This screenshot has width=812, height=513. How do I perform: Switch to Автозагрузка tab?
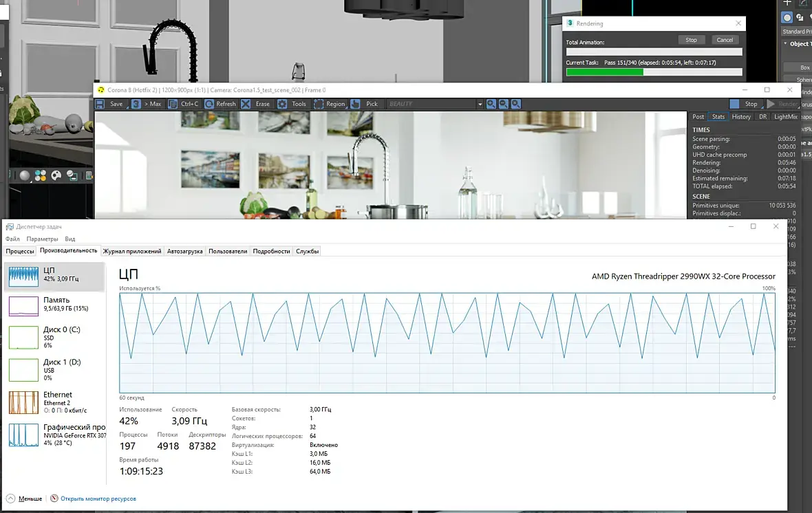(x=185, y=251)
